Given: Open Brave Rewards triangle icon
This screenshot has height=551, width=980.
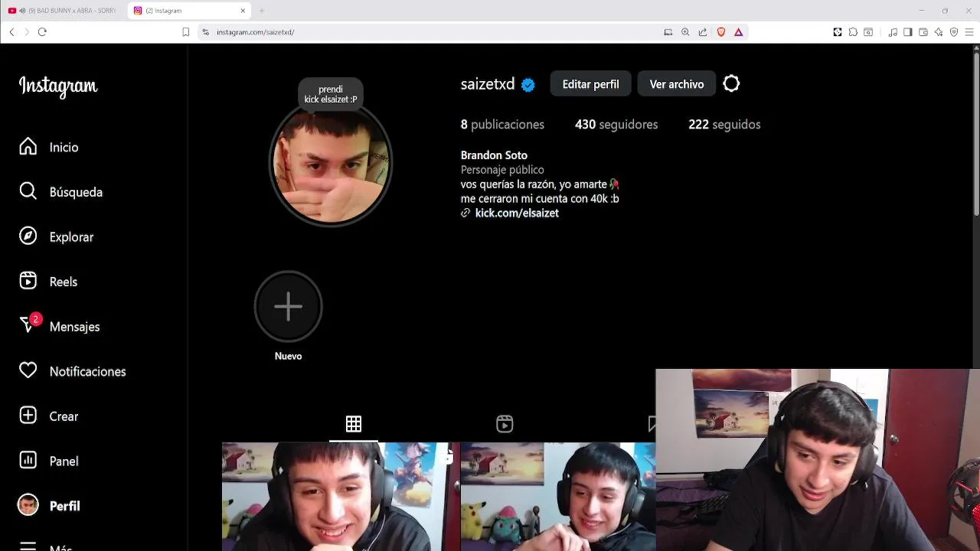Looking at the screenshot, I should pos(739,32).
